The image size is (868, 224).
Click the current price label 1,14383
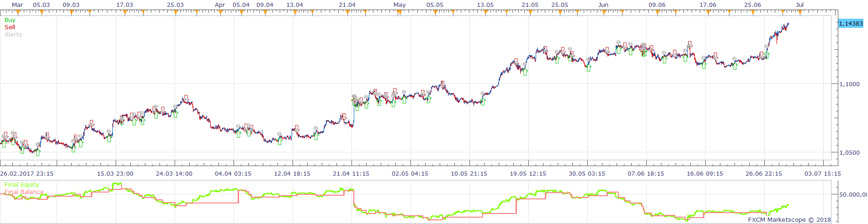click(851, 23)
